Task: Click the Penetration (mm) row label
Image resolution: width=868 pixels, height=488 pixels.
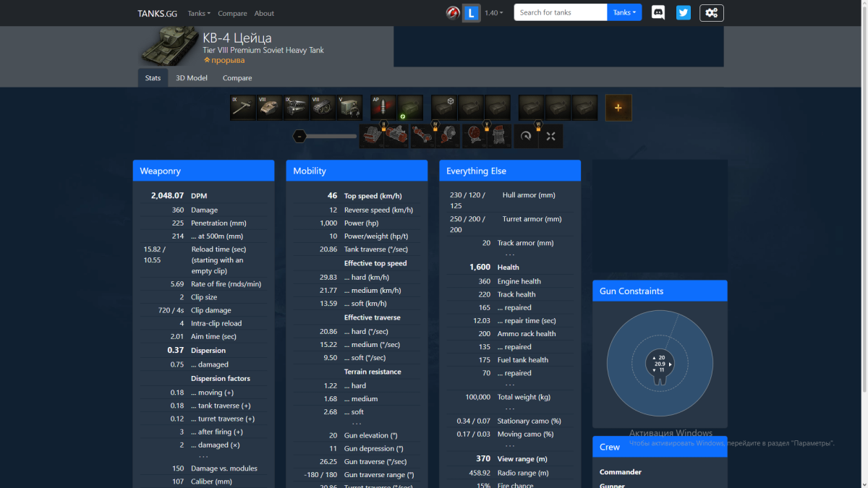Action: [218, 223]
